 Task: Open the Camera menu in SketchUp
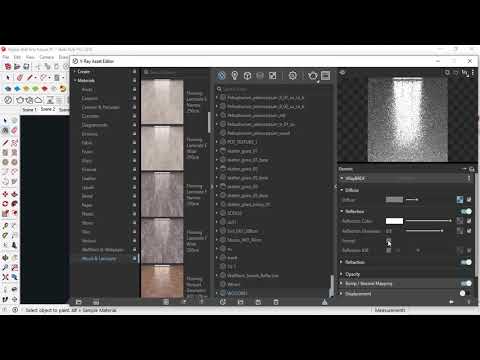(47, 57)
